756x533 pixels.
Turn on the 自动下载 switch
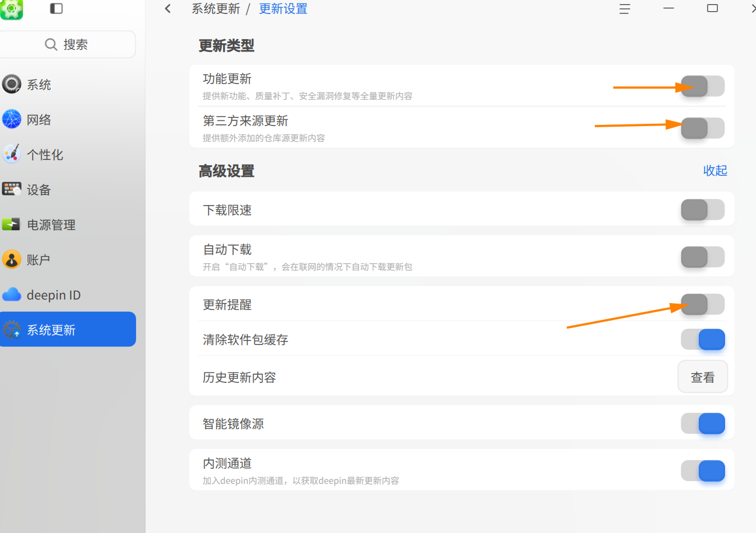pos(702,257)
